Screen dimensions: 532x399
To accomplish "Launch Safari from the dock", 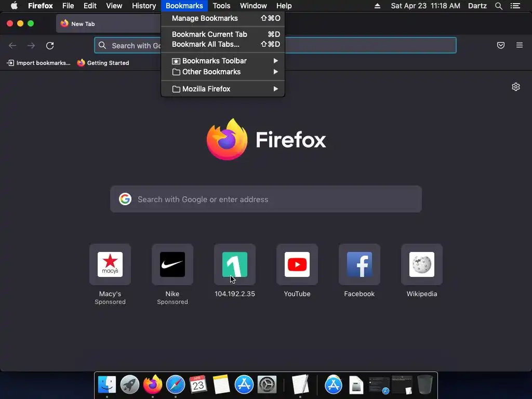I will tap(176, 385).
